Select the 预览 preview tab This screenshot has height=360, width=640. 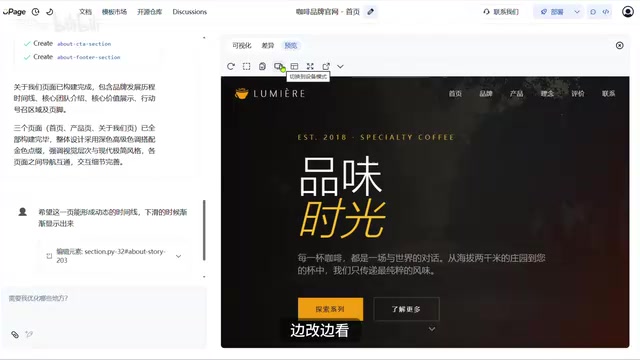291,45
